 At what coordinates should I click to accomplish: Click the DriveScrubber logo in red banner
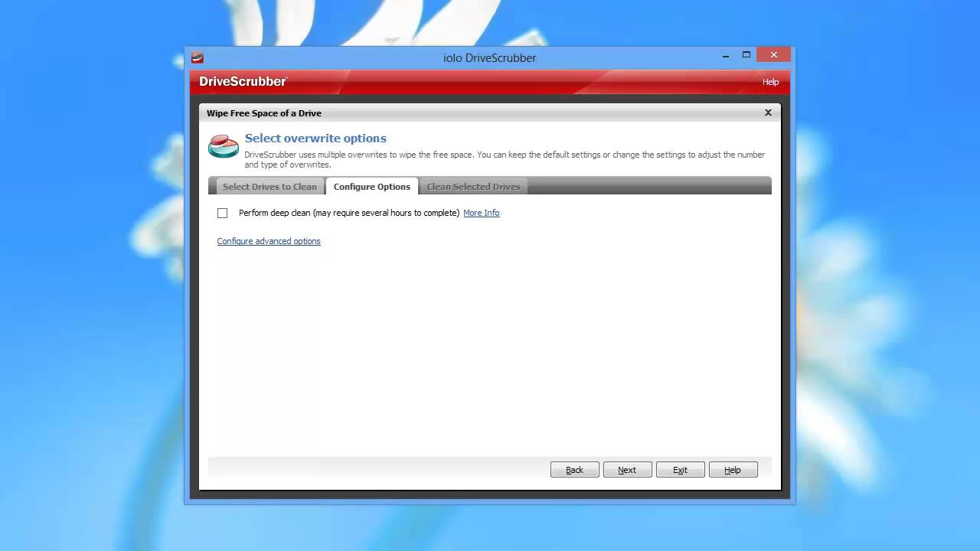(243, 81)
